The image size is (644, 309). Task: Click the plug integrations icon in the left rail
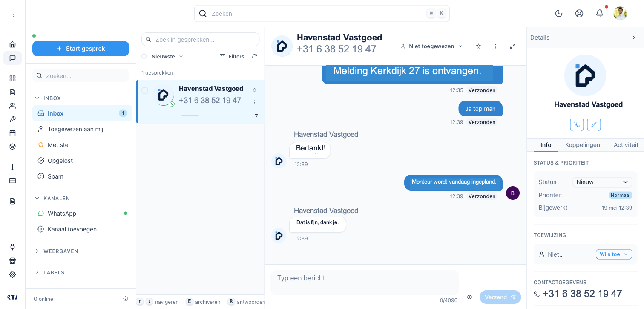point(12,247)
